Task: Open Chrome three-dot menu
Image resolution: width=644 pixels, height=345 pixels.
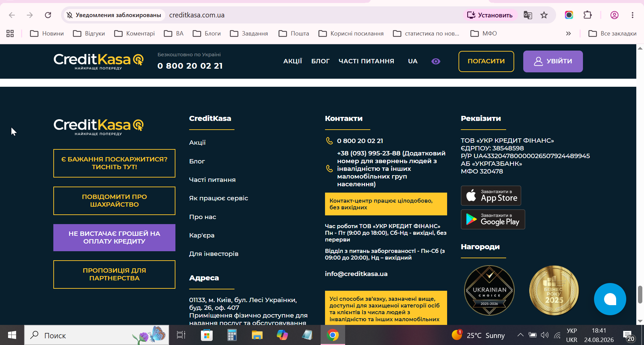Action: 633,15
